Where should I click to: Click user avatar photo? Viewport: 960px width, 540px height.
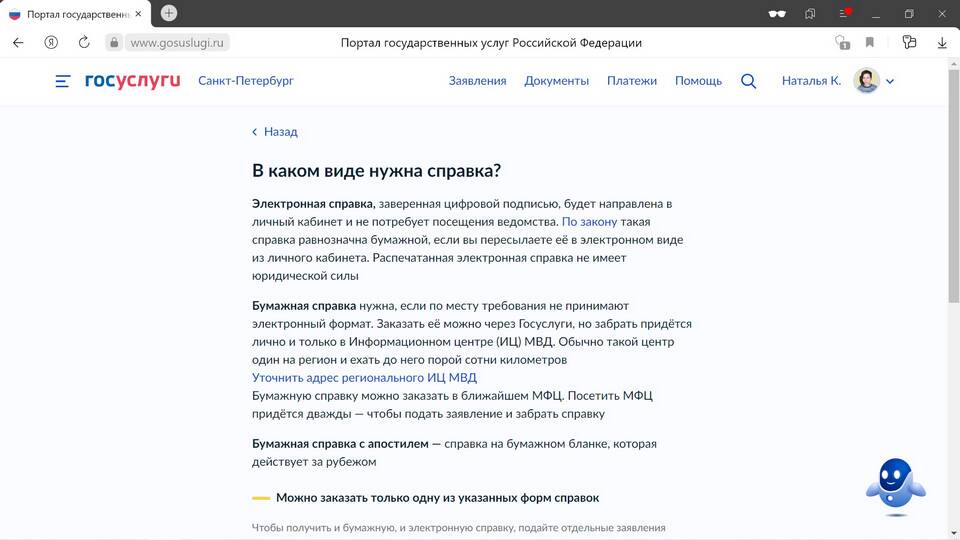866,81
